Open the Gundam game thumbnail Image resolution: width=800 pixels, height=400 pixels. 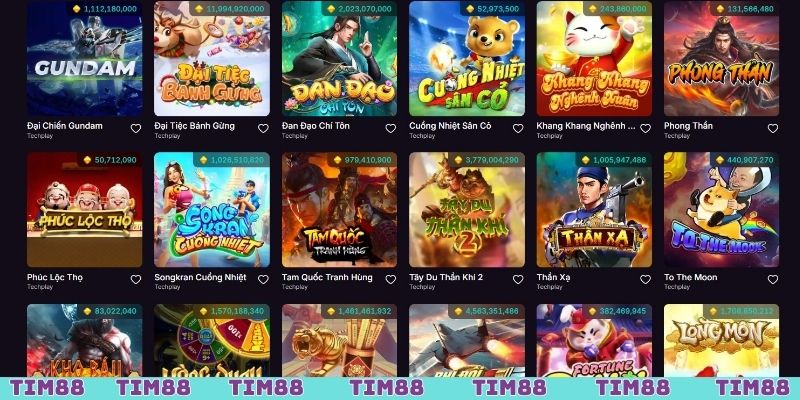point(84,59)
